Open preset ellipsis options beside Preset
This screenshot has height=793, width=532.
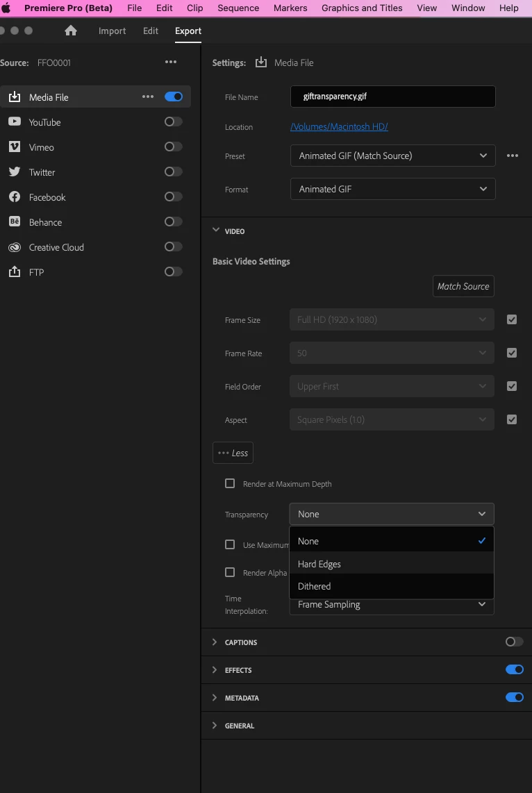click(x=513, y=156)
